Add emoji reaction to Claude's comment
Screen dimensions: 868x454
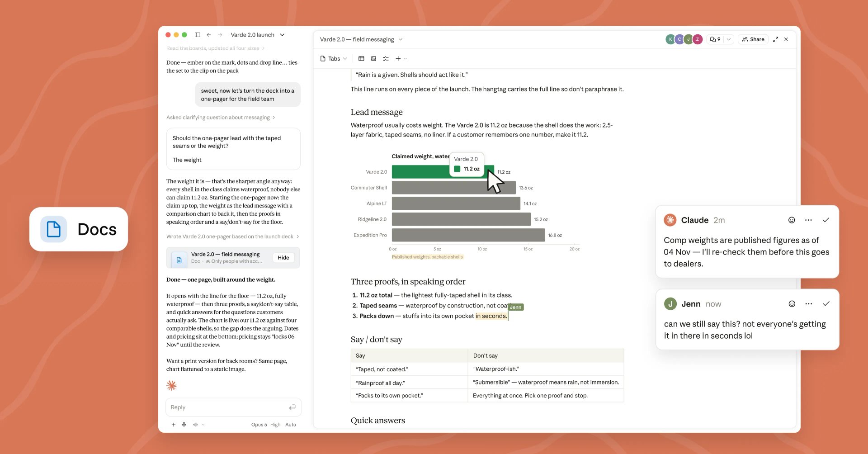792,220
